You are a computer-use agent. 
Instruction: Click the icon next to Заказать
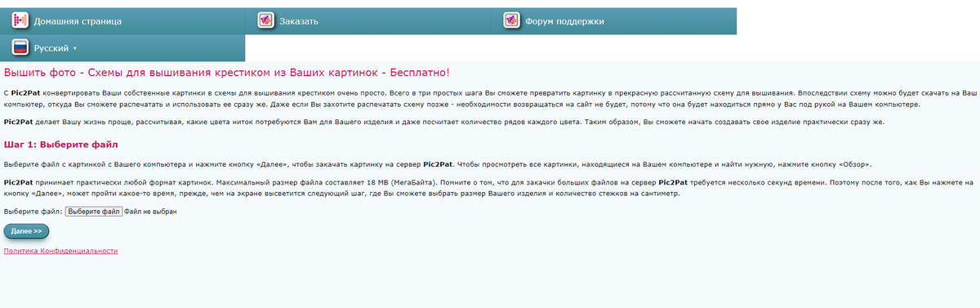coord(265,20)
